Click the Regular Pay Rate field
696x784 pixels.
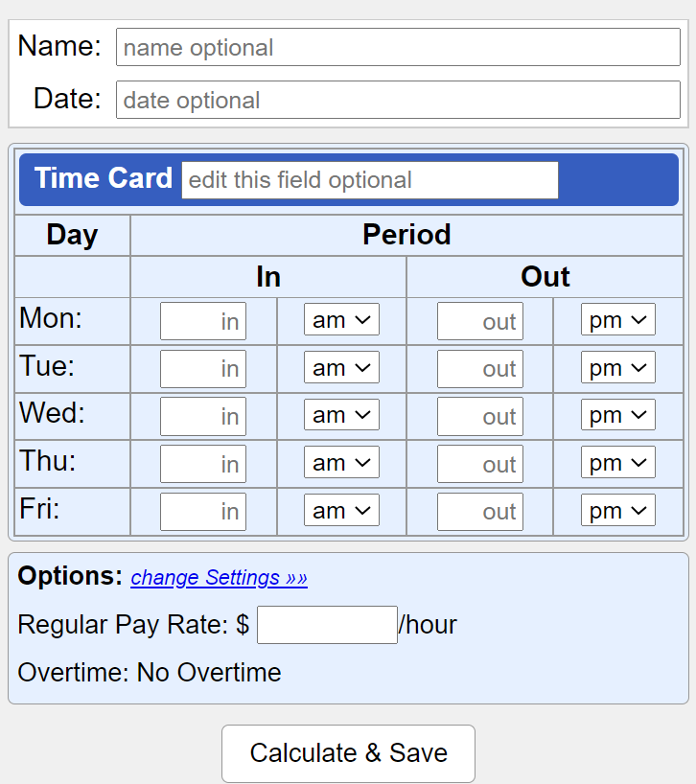(x=327, y=625)
